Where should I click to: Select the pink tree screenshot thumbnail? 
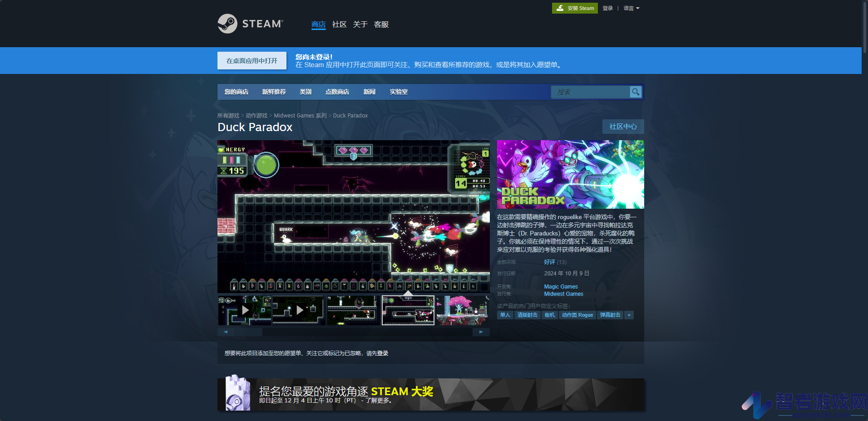(x=463, y=310)
